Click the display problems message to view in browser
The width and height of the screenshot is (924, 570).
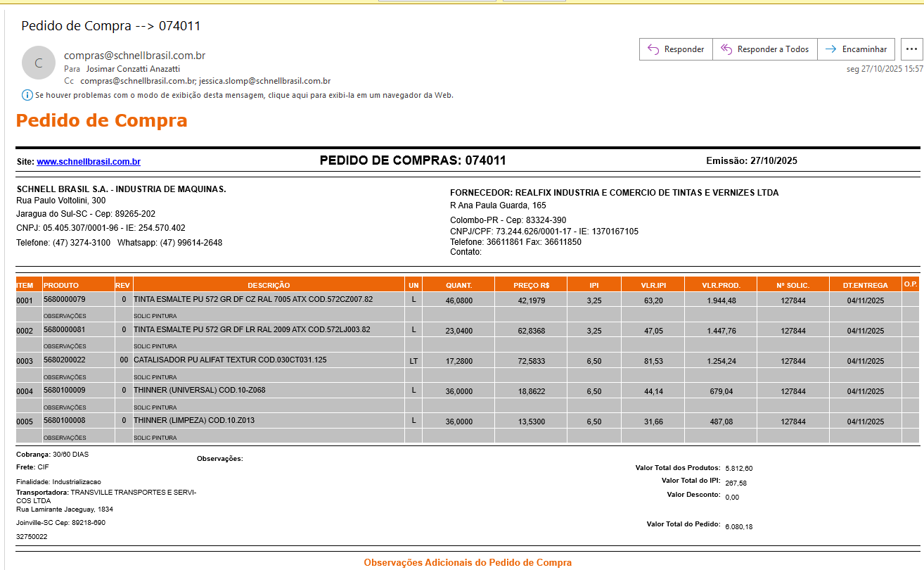pyautogui.click(x=244, y=95)
